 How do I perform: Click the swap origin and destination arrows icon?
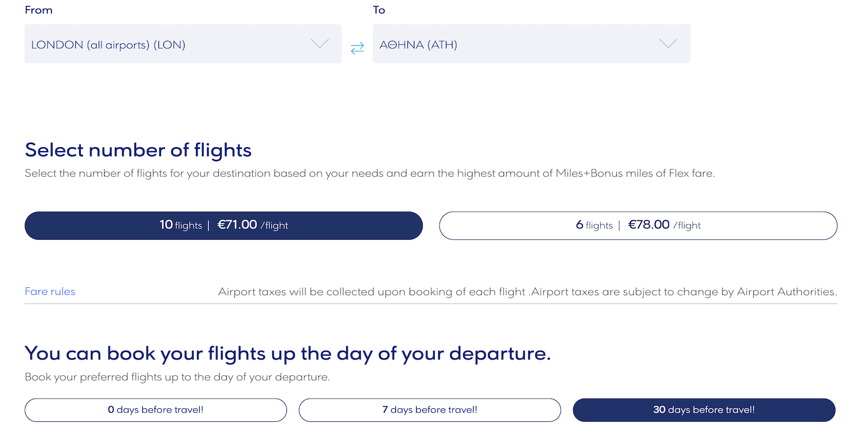click(358, 48)
